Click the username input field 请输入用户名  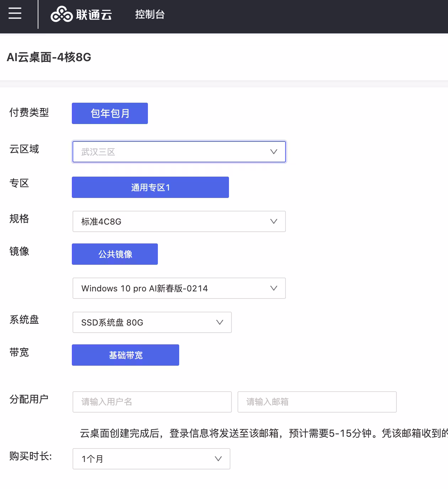(152, 402)
